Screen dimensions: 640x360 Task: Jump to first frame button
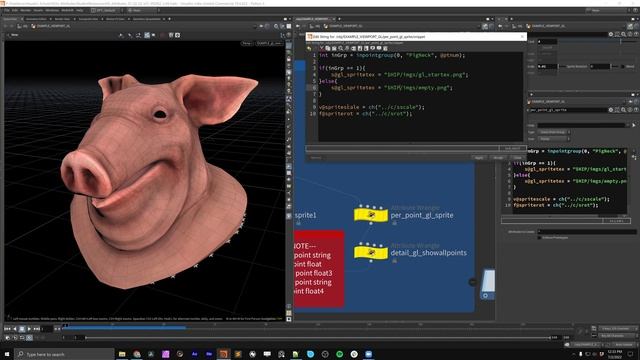7,329
